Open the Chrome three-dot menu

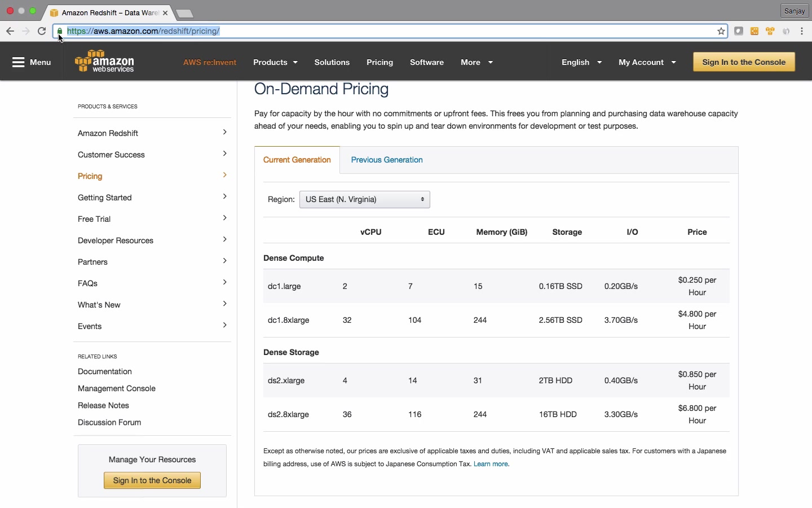[x=804, y=32]
